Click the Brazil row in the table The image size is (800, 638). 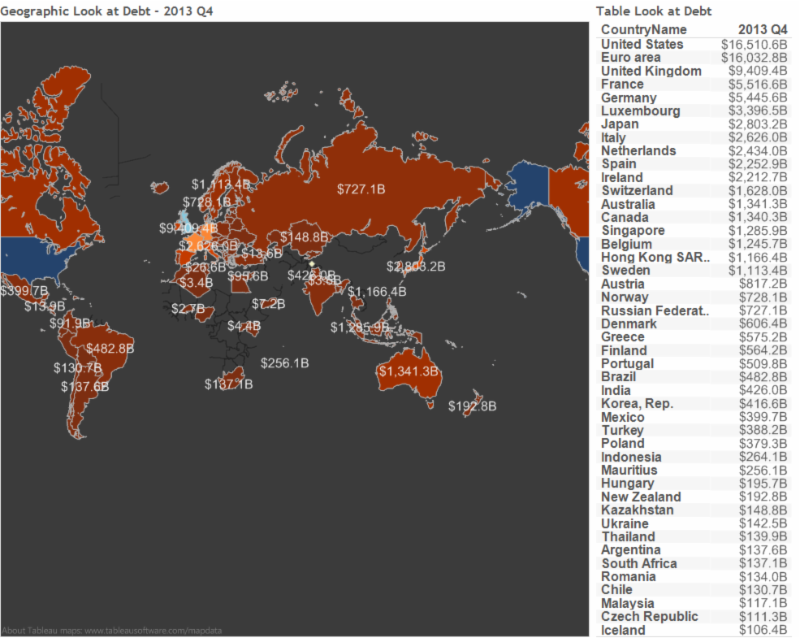tap(694, 377)
